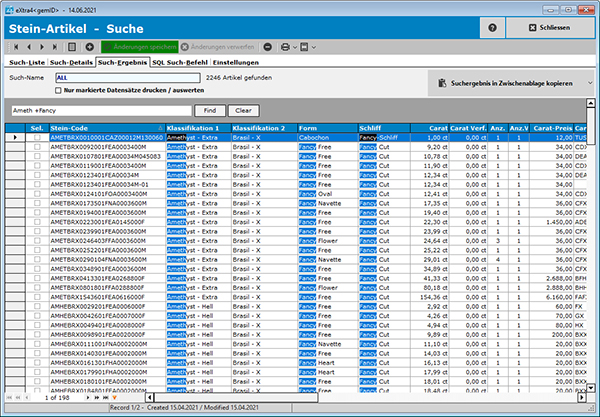Switch to the Such-Details tab
Screen dimensions: 600x417
click(72, 62)
